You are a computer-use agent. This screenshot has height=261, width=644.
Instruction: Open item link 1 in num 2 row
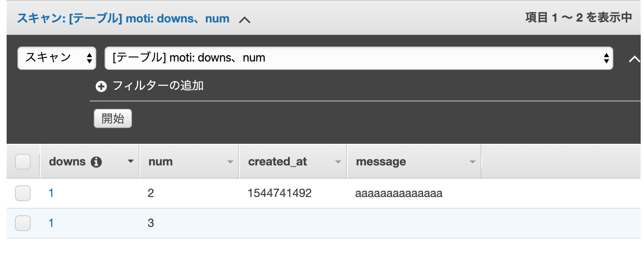[x=51, y=193]
